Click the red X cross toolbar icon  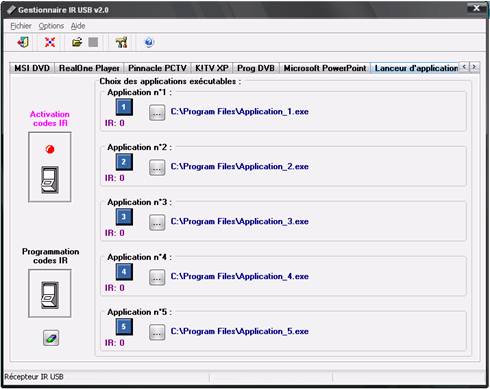point(50,42)
